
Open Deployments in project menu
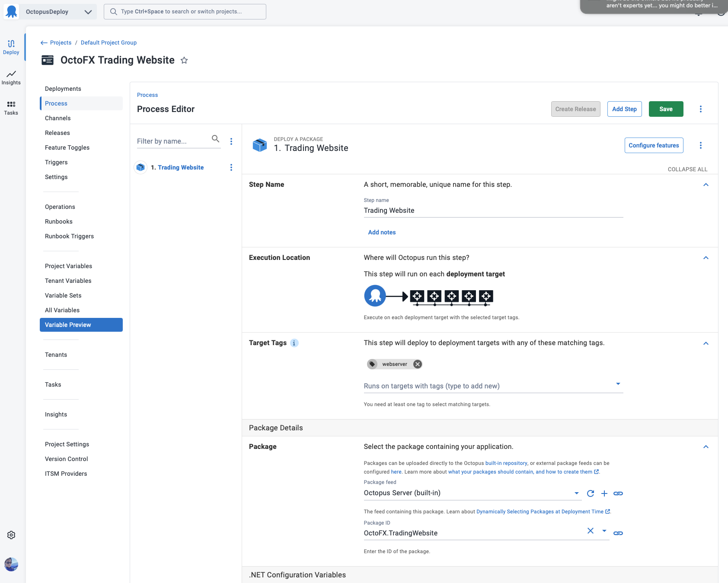(63, 89)
